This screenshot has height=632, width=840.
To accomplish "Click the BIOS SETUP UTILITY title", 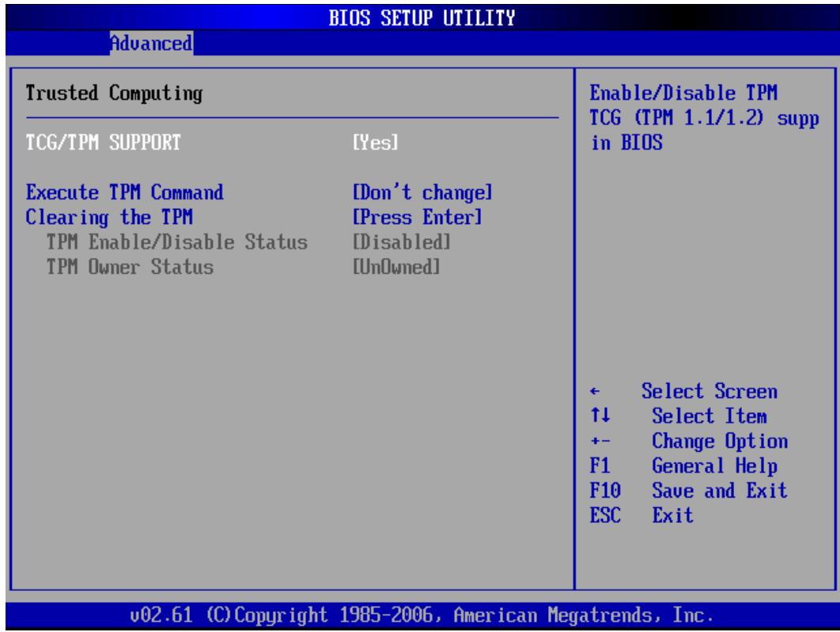I will click(422, 18).
